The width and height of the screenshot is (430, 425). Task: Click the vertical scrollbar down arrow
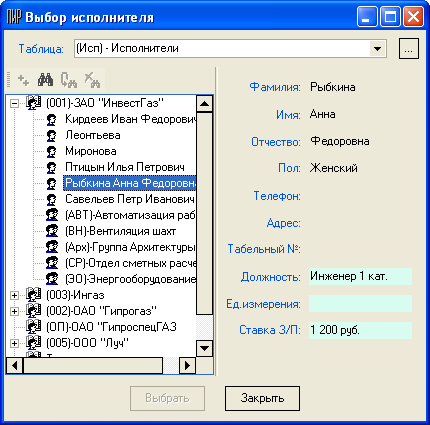click(204, 349)
